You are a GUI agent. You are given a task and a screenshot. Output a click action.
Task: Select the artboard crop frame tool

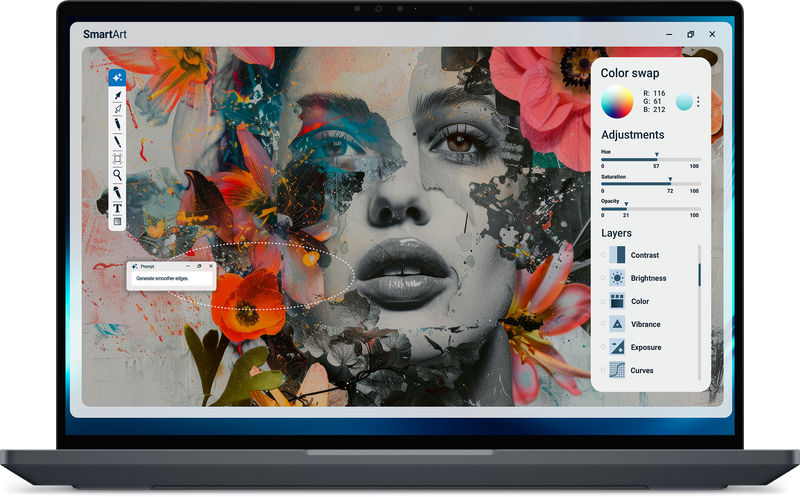(x=117, y=159)
